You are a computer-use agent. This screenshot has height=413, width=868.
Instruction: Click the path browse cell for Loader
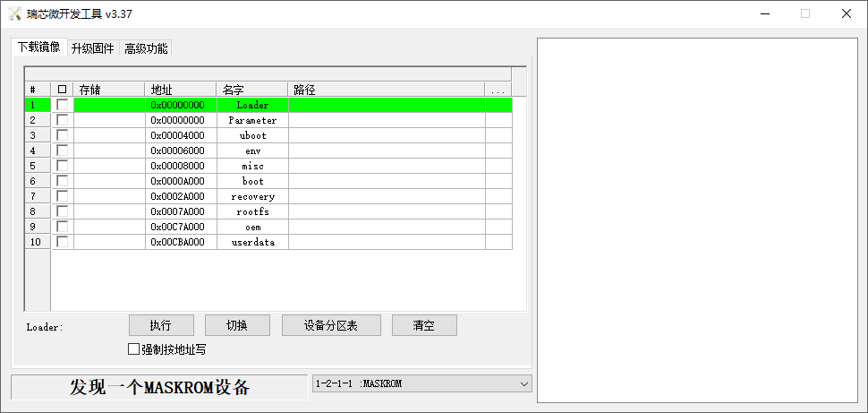point(498,105)
